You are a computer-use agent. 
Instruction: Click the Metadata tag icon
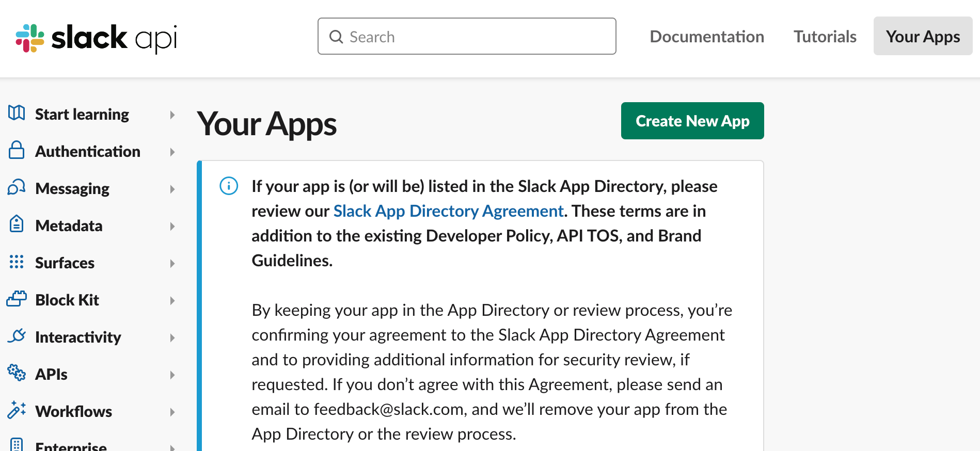[17, 224]
